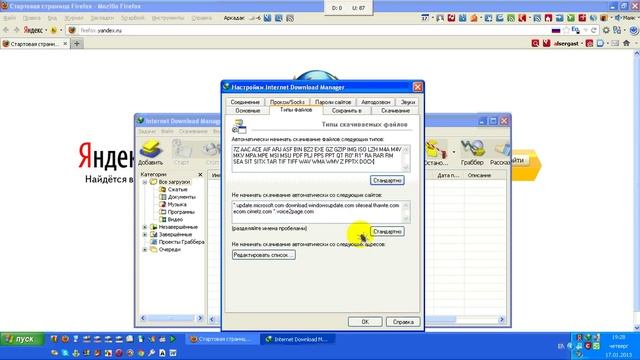
Task: Close the Категории panel
Action: click(x=200, y=175)
